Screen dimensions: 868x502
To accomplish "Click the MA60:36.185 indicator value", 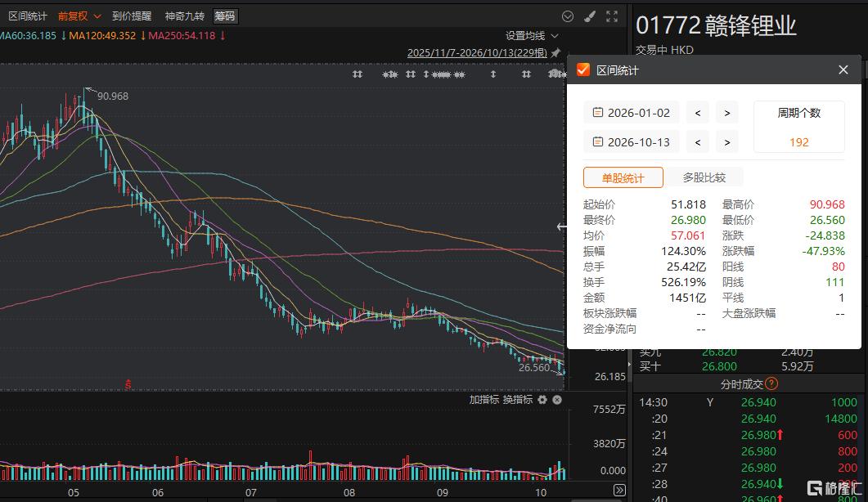I will [29, 35].
